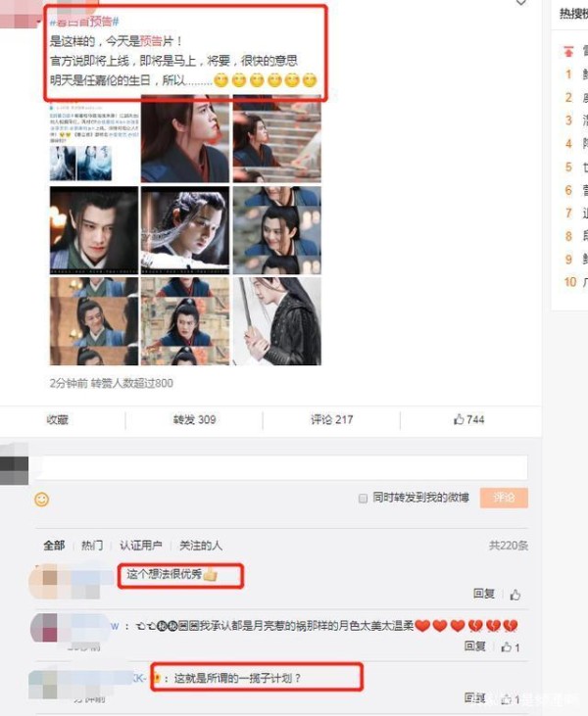This screenshot has height=716, width=588.
Task: Like the post with 744 likes
Action: tap(468, 419)
